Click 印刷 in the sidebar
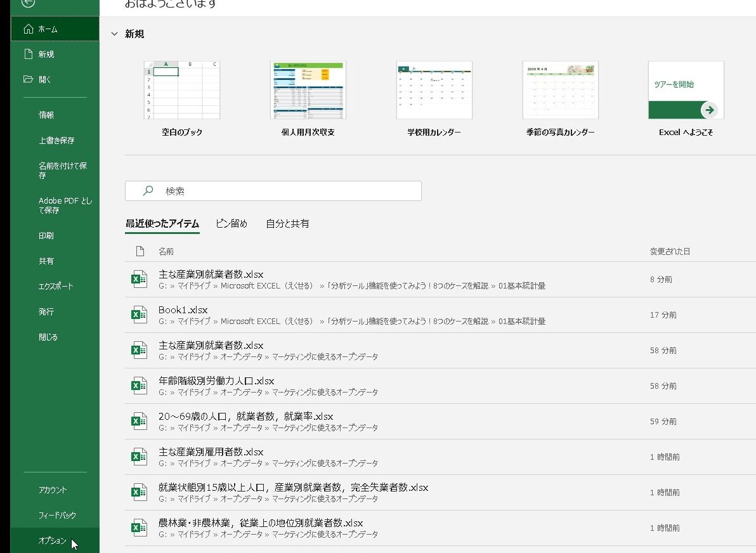 (x=45, y=235)
